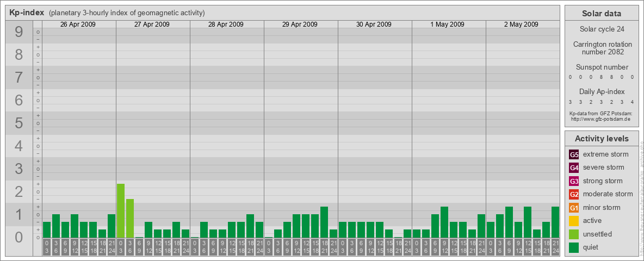
Task: Click the G1 minor storm badge
Action: point(574,208)
